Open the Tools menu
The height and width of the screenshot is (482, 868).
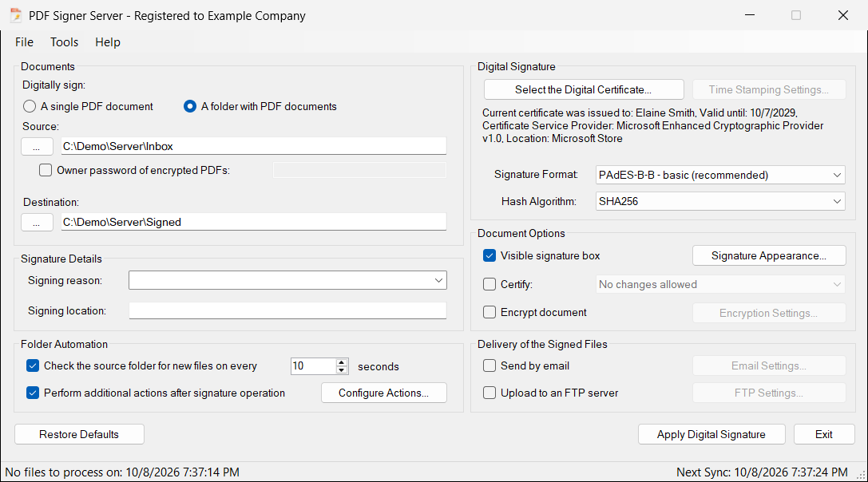(64, 42)
